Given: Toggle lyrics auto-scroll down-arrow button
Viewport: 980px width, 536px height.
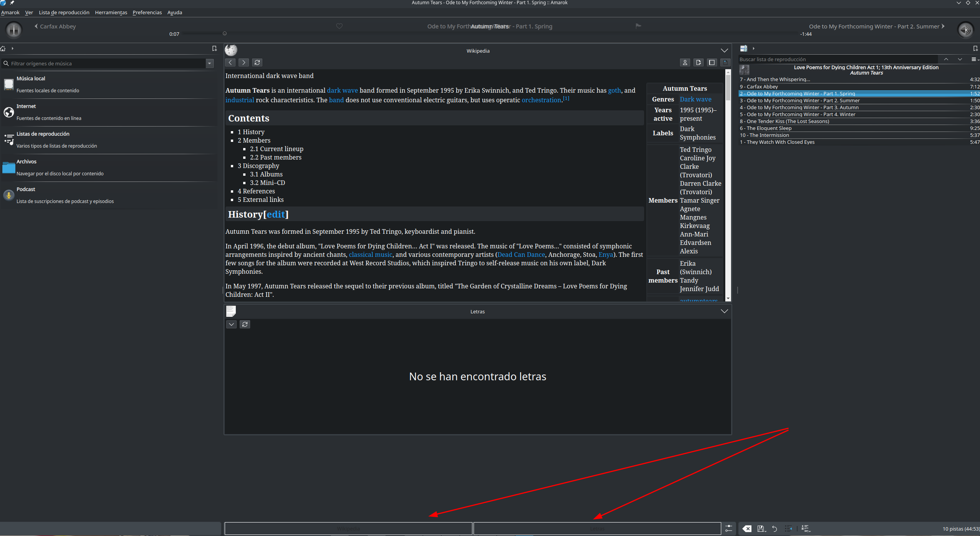Looking at the screenshot, I should coord(231,324).
